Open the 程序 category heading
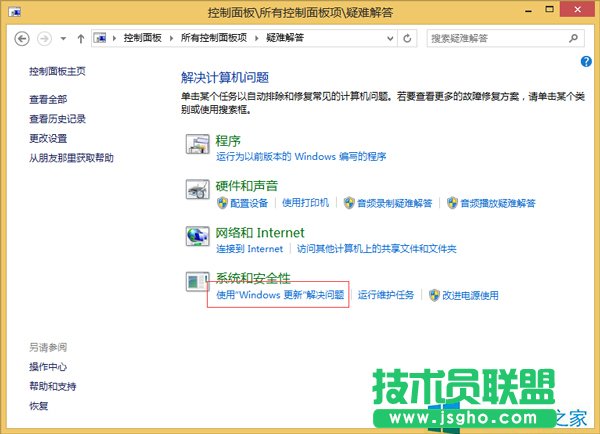 coord(228,141)
